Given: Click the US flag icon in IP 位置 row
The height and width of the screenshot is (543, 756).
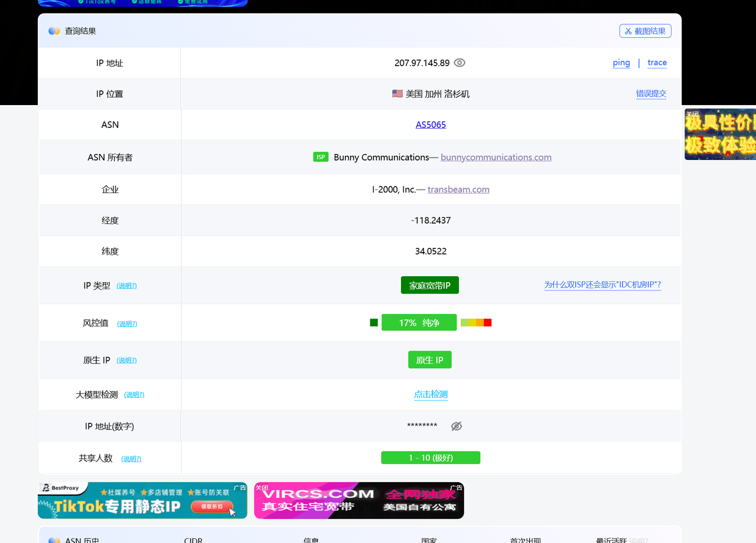Looking at the screenshot, I should coord(397,93).
